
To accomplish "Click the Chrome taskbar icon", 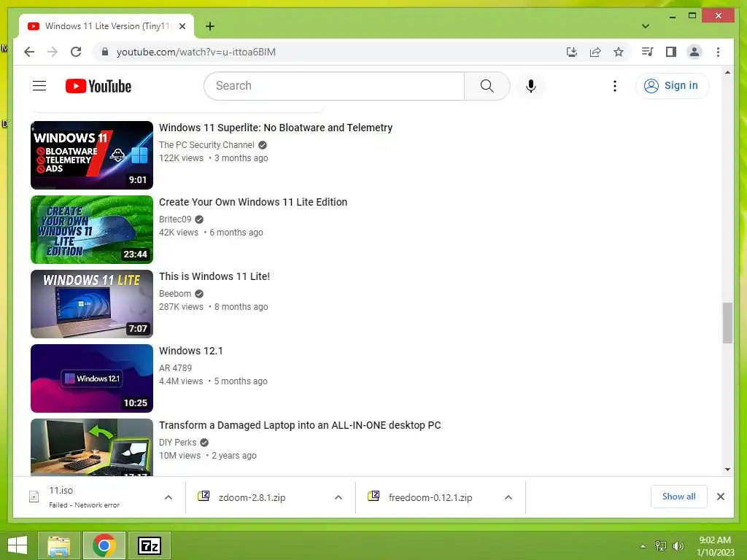I will click(x=104, y=545).
